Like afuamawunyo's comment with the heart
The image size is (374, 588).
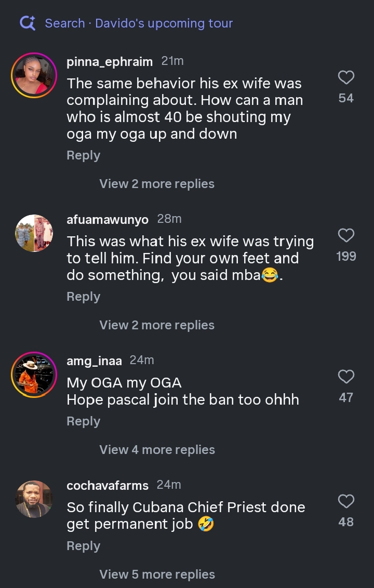(346, 235)
